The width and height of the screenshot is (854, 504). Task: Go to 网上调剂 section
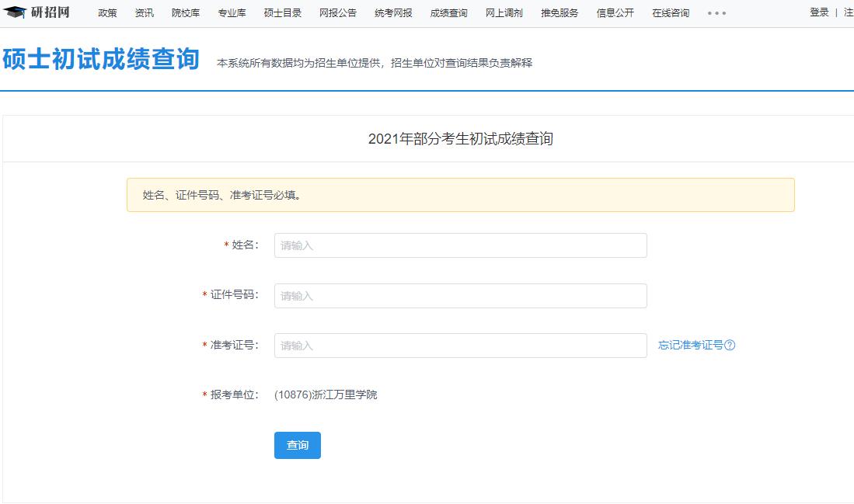pyautogui.click(x=504, y=13)
